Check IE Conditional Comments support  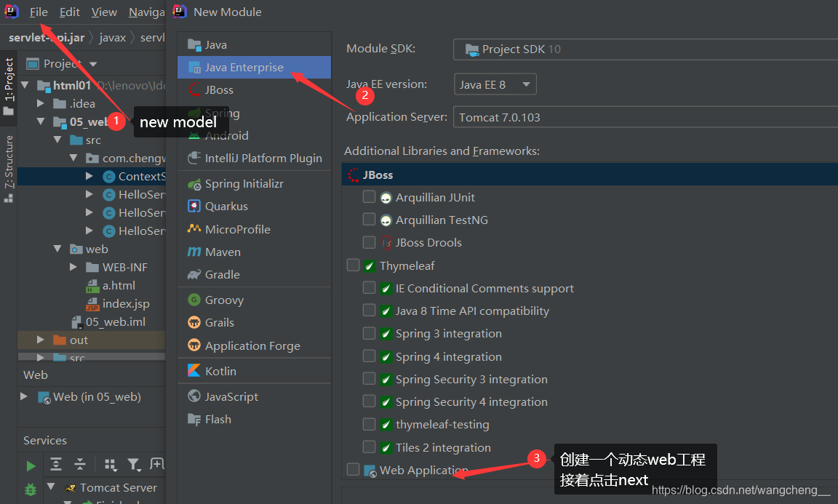tap(369, 287)
